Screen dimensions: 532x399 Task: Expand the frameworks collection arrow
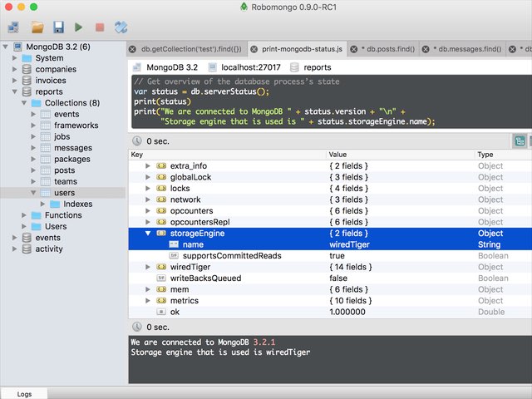point(33,126)
